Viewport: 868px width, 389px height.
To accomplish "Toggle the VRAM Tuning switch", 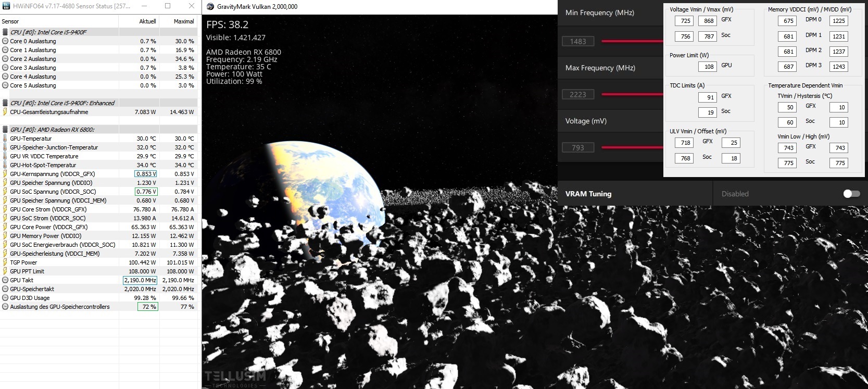I will [851, 194].
